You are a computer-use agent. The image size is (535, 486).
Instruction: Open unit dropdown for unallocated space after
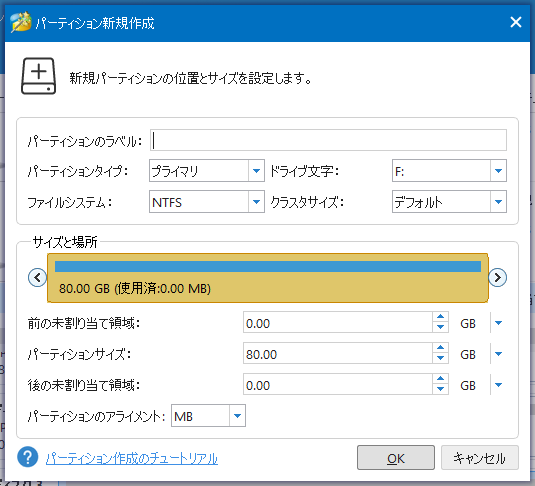tap(498, 385)
